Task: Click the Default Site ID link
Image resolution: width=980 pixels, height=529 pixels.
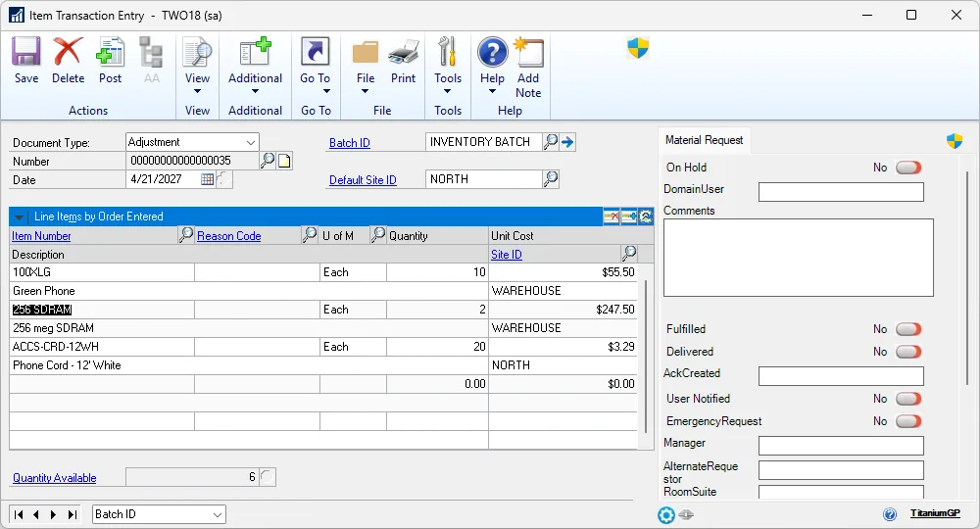Action: point(363,180)
